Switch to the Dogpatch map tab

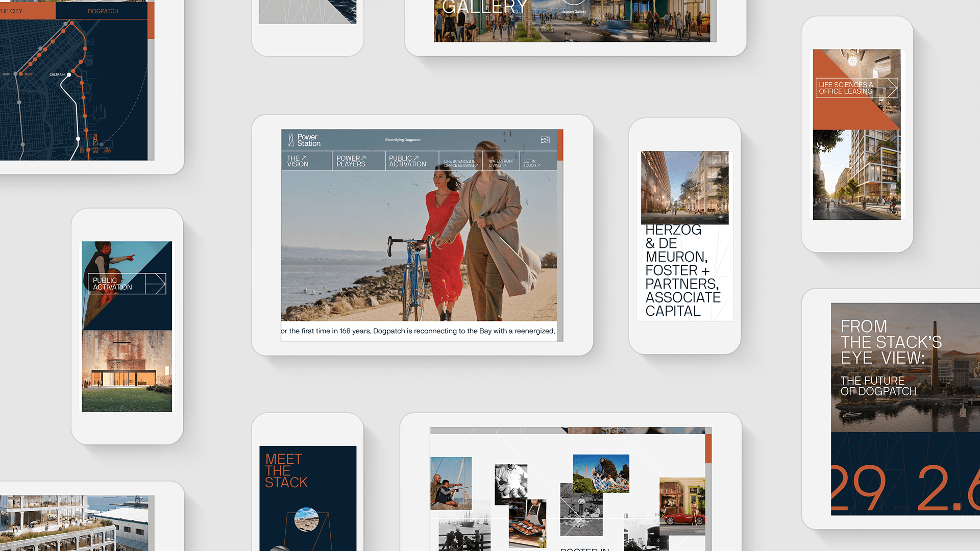pos(103,11)
